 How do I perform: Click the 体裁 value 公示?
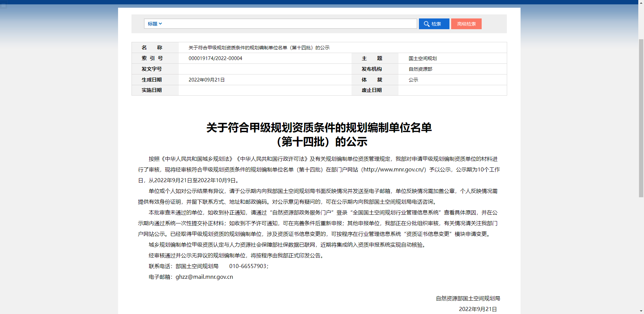click(x=413, y=80)
